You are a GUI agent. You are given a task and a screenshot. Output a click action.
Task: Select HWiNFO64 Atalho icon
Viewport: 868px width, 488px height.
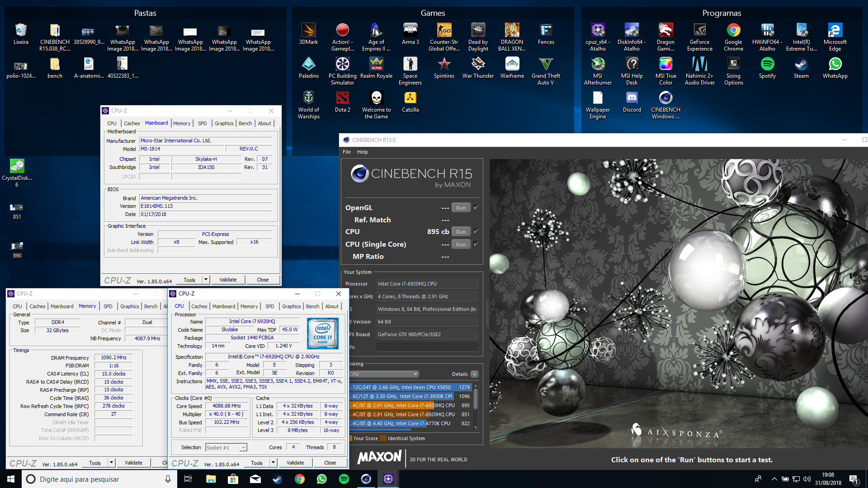[767, 37]
